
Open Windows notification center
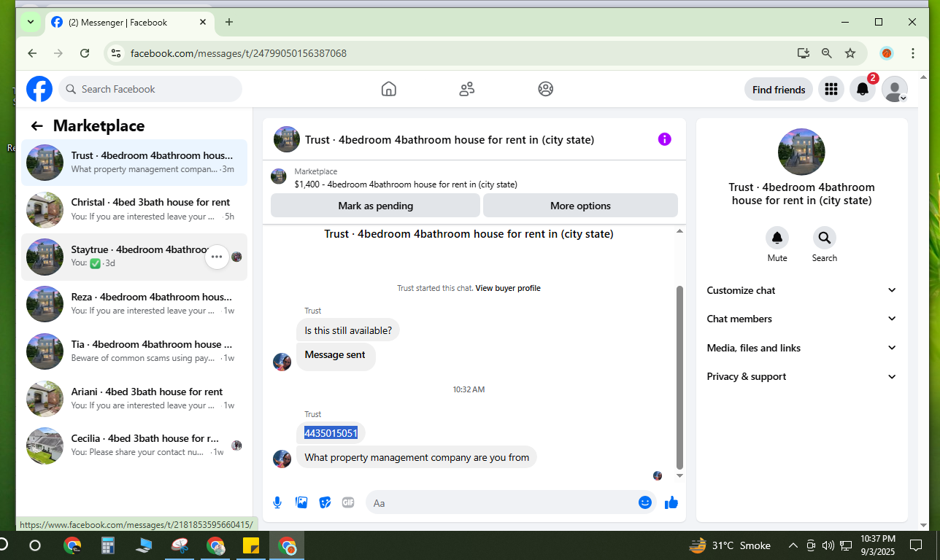coord(916,545)
